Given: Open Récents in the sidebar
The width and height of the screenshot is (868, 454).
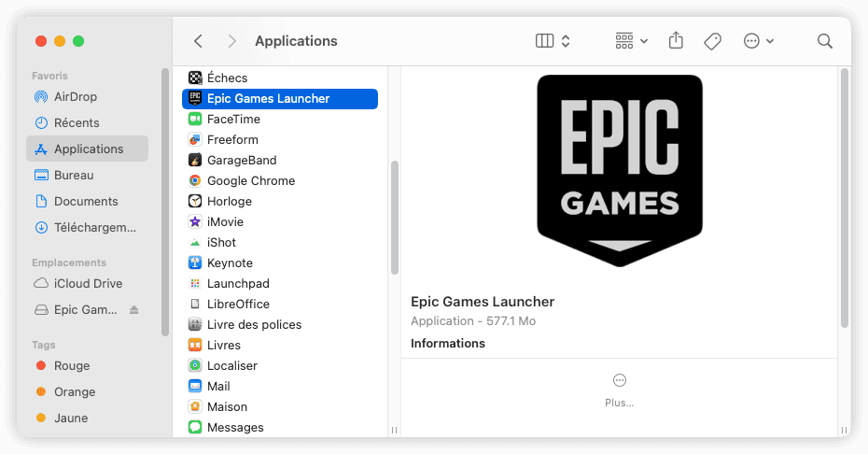Looking at the screenshot, I should [x=87, y=123].
